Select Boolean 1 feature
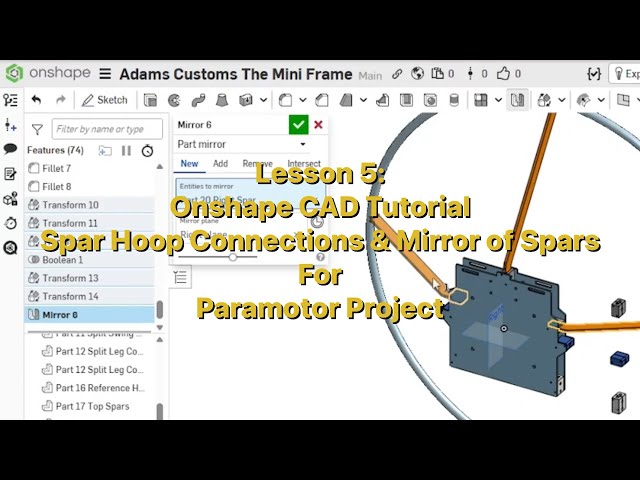This screenshot has height=480, width=640. coord(91,260)
